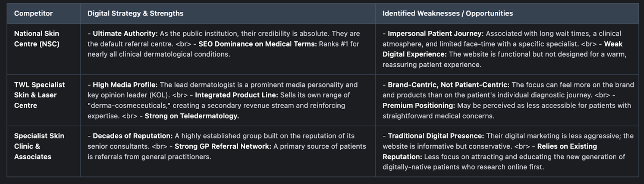Image resolution: width=644 pixels, height=184 pixels.
Task: Click the Brand-Centric, Not Patient-Centric text
Action: [x=448, y=85]
